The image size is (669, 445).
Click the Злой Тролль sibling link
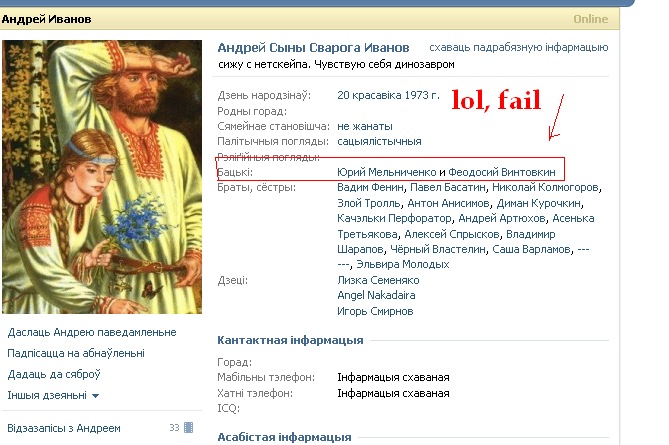point(369,203)
